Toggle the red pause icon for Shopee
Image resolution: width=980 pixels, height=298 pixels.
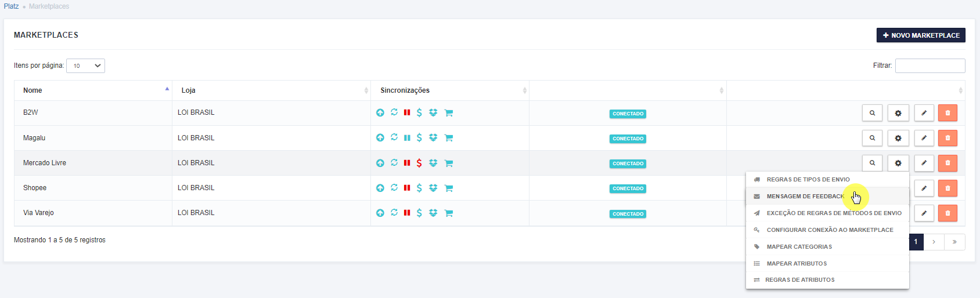coord(407,188)
